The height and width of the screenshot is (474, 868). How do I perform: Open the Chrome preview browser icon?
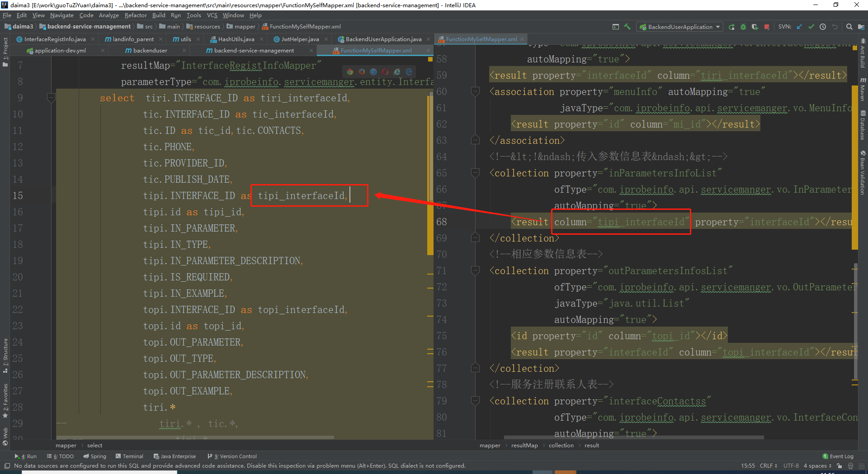tap(349, 72)
